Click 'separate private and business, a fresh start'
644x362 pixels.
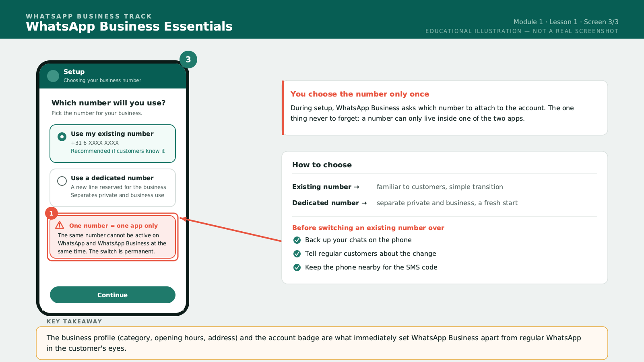pyautogui.click(x=447, y=203)
